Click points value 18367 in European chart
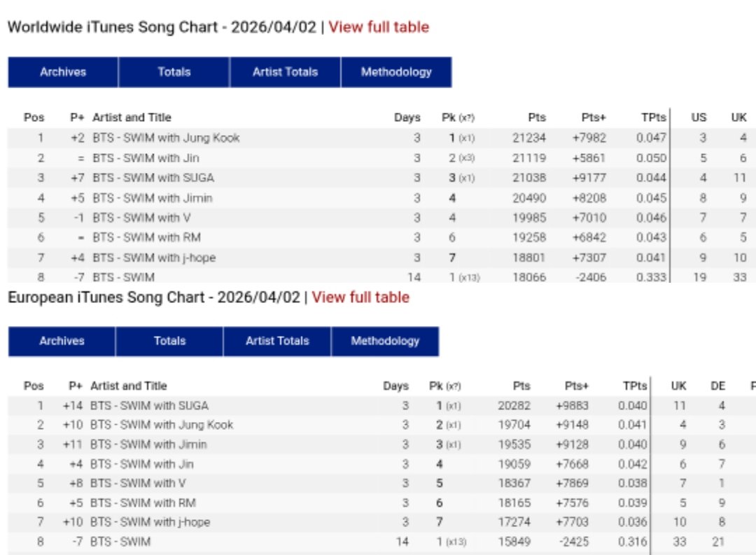 (x=514, y=483)
